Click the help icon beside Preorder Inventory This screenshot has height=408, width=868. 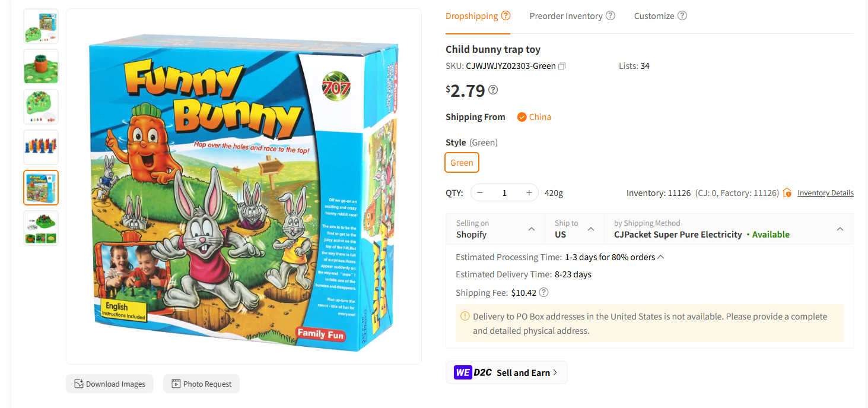click(x=610, y=15)
